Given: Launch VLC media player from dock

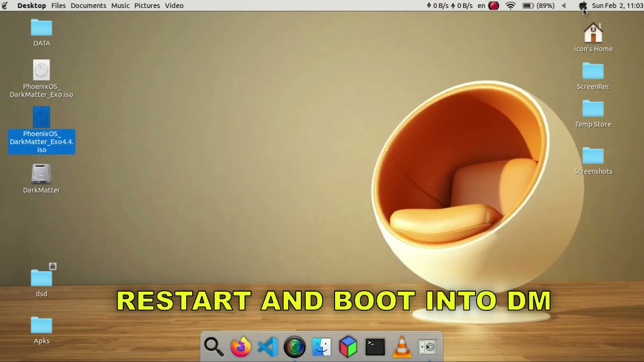Looking at the screenshot, I should tap(401, 347).
